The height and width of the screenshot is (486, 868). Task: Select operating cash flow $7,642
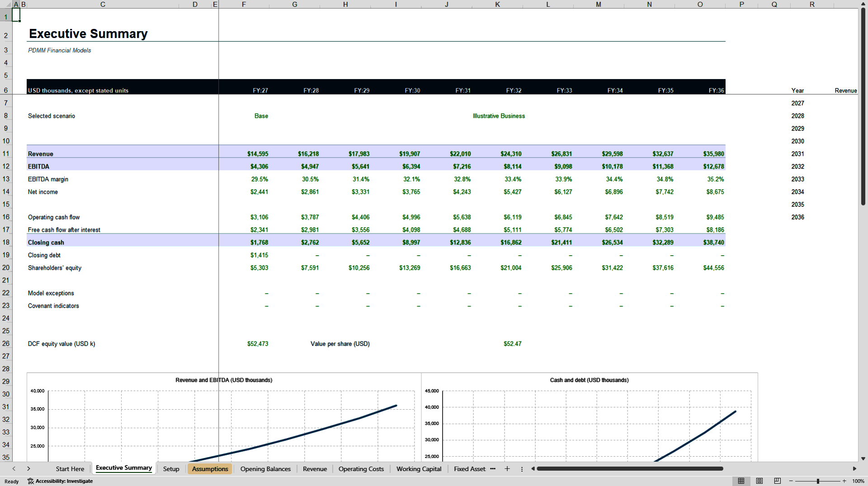(614, 217)
